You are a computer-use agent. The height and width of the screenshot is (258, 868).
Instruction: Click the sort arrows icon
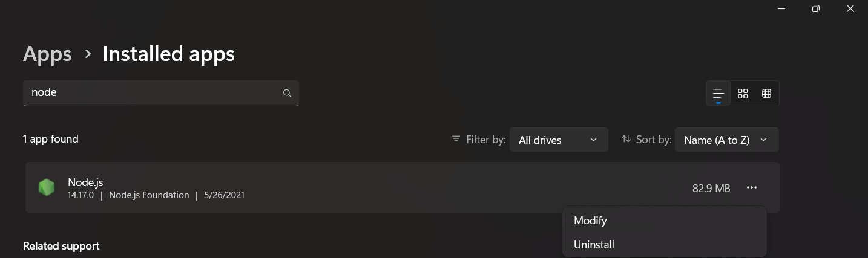click(626, 139)
